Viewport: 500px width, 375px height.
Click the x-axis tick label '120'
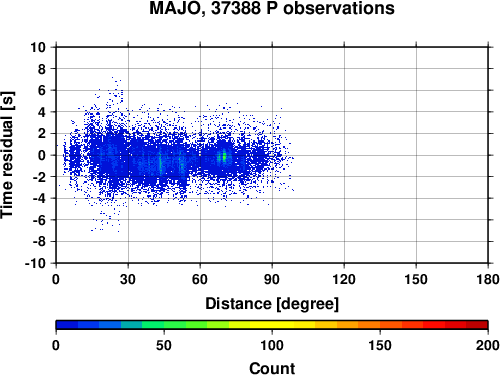[344, 279]
